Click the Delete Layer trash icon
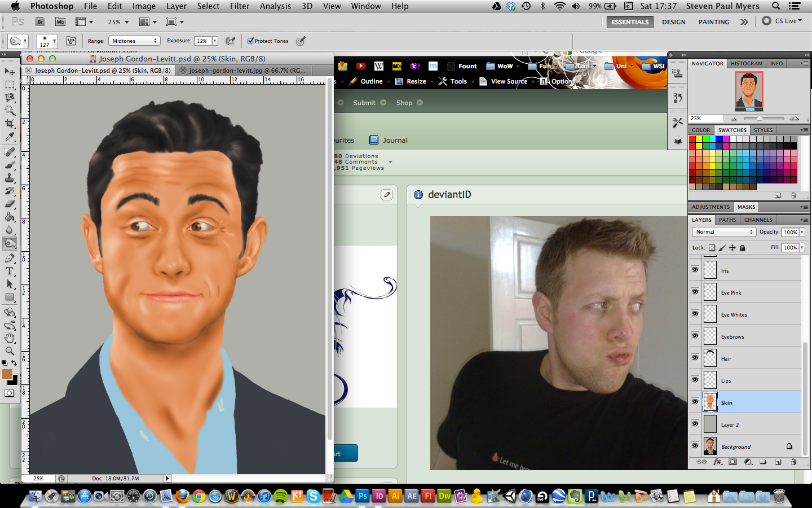Image resolution: width=812 pixels, height=508 pixels. point(793,462)
